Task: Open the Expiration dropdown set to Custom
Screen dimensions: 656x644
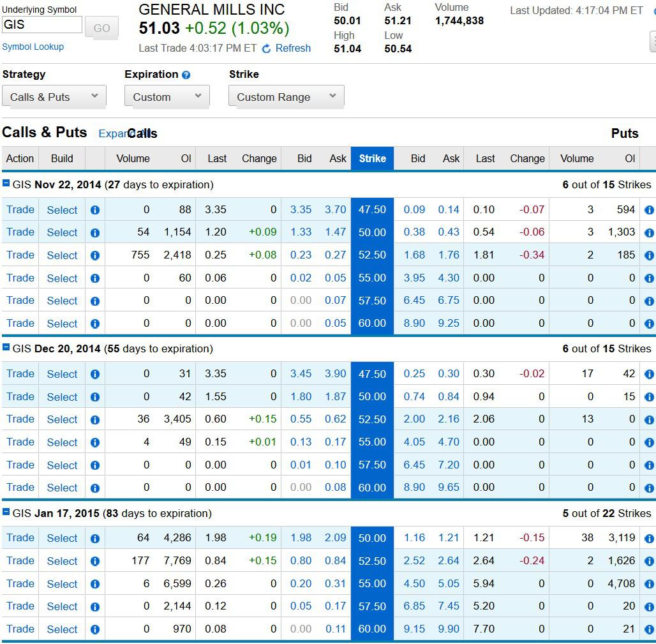Action: pos(167,96)
